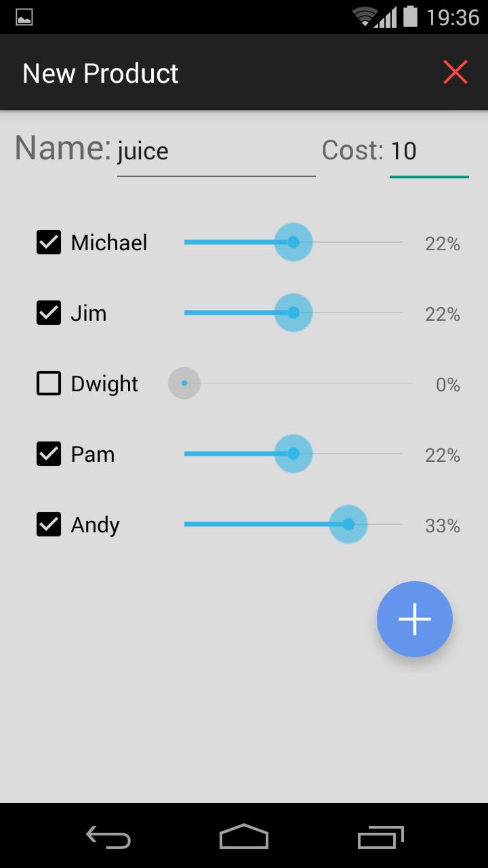This screenshot has width=488, height=868.
Task: Focus the Cost input field
Action: pyautogui.click(x=428, y=151)
